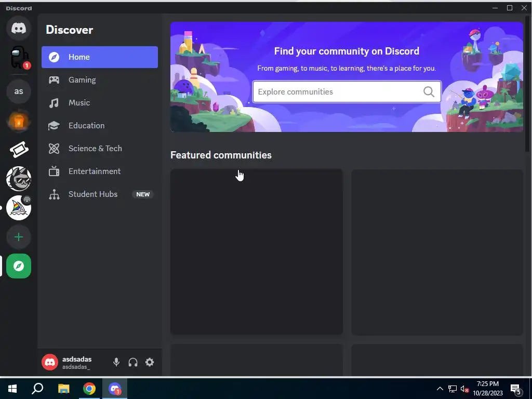Open the Midjourney sailboat server
The height and width of the screenshot is (399, 532).
[x=19, y=208]
